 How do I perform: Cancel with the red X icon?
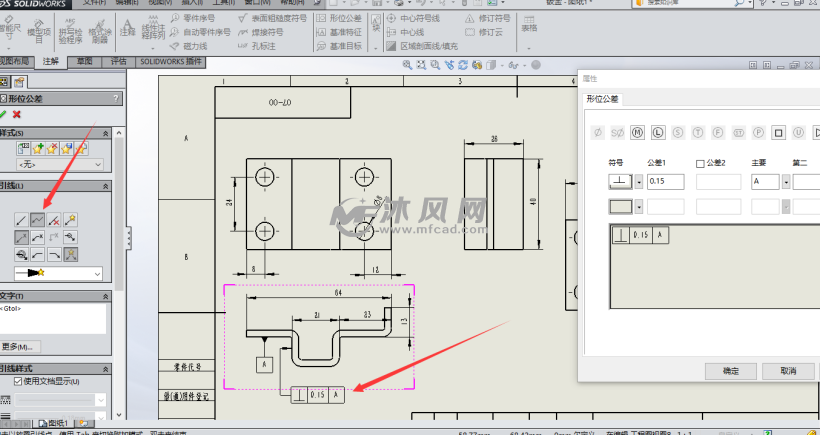point(17,114)
